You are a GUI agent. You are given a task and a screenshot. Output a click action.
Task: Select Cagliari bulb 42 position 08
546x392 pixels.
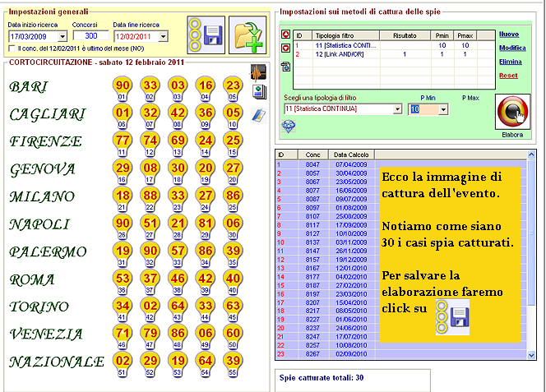[178, 116]
